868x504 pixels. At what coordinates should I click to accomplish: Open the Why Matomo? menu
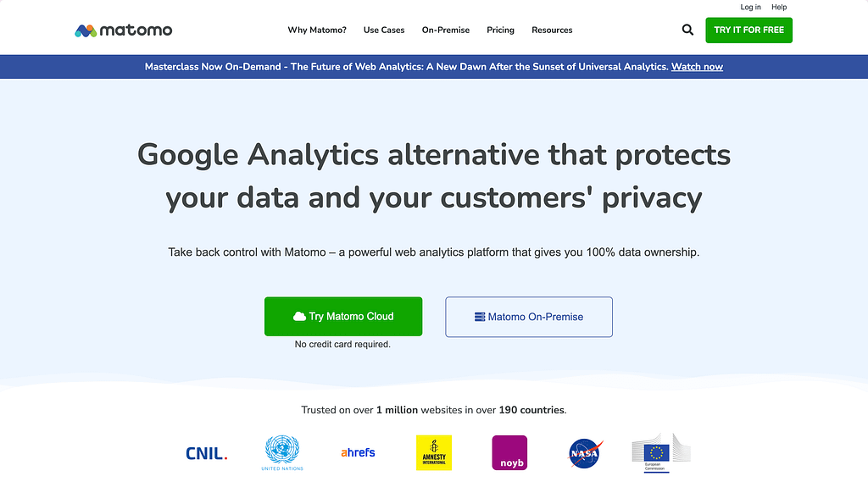[x=317, y=30]
